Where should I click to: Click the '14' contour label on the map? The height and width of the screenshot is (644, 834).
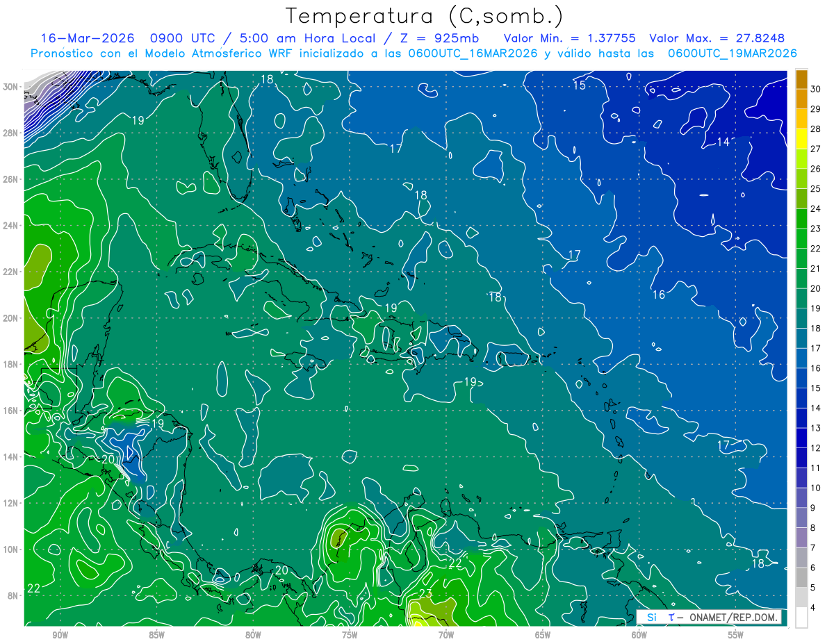723,142
